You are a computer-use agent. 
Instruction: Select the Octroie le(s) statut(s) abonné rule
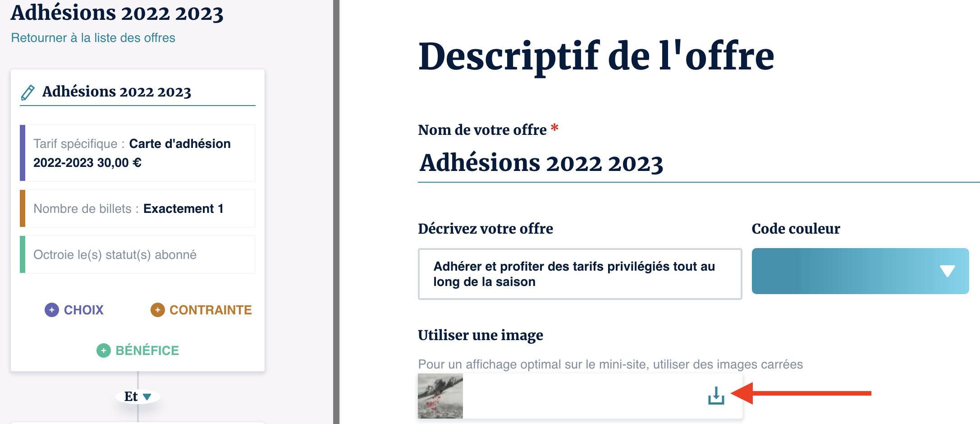[x=138, y=254]
